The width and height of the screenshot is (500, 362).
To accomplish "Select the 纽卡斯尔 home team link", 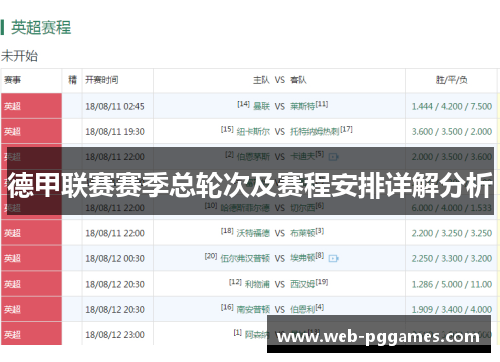I will pyautogui.click(x=253, y=132).
